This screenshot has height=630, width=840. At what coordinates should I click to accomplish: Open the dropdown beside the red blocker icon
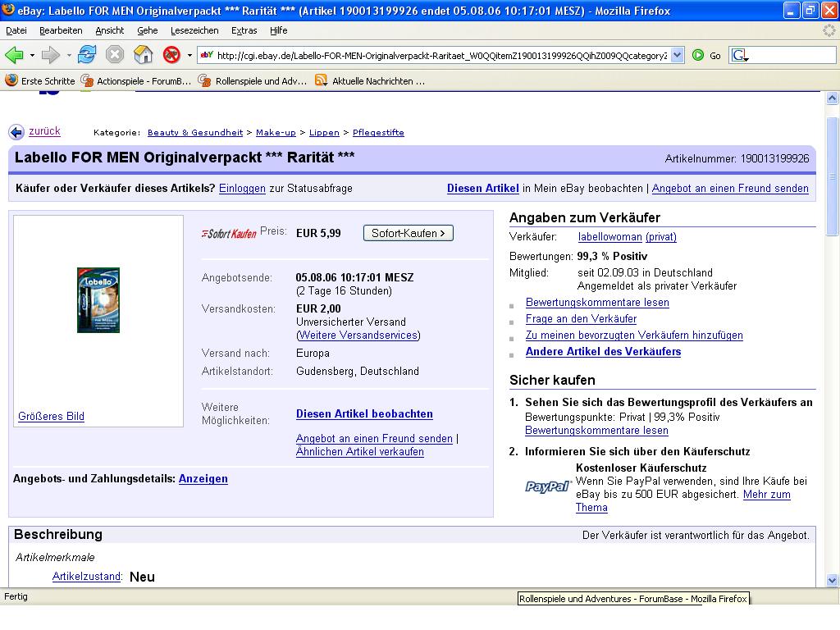coord(189,55)
